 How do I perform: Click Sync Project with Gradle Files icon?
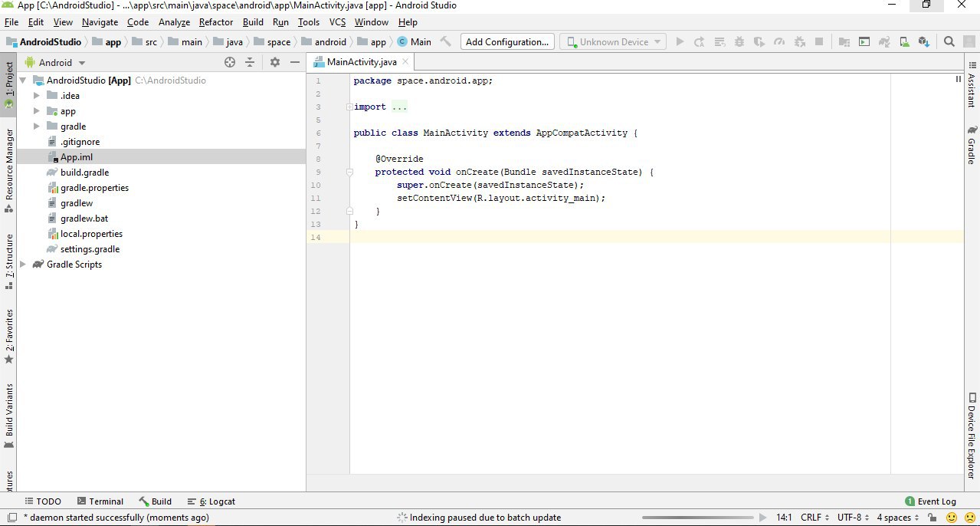pos(884,42)
